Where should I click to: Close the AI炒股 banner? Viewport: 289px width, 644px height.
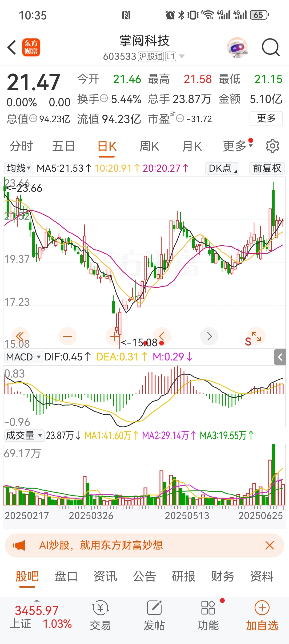click(270, 545)
